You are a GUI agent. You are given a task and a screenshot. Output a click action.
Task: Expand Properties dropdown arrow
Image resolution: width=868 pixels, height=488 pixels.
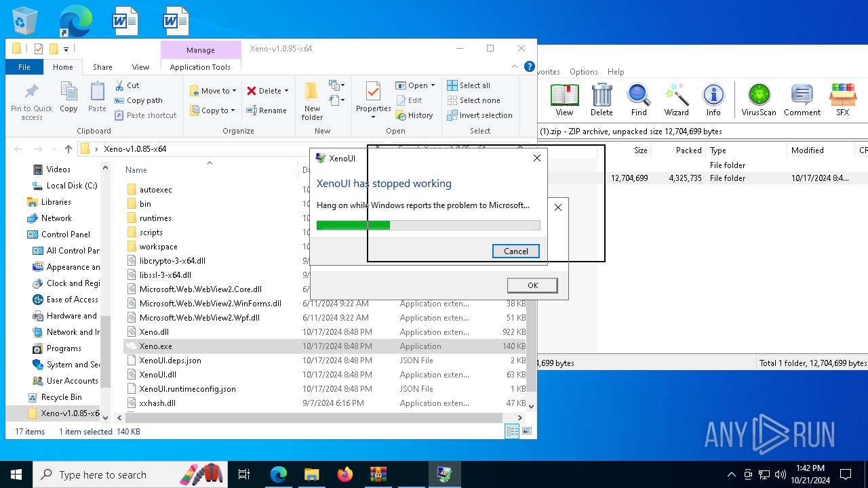pyautogui.click(x=373, y=117)
